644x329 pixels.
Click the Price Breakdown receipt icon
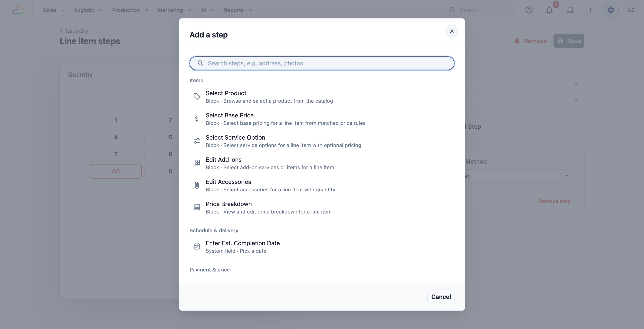coord(197,207)
